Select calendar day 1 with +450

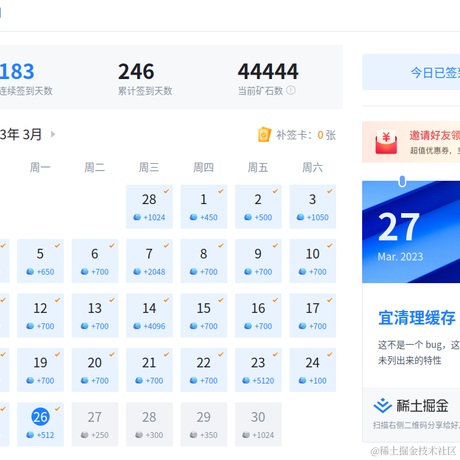[204, 207]
